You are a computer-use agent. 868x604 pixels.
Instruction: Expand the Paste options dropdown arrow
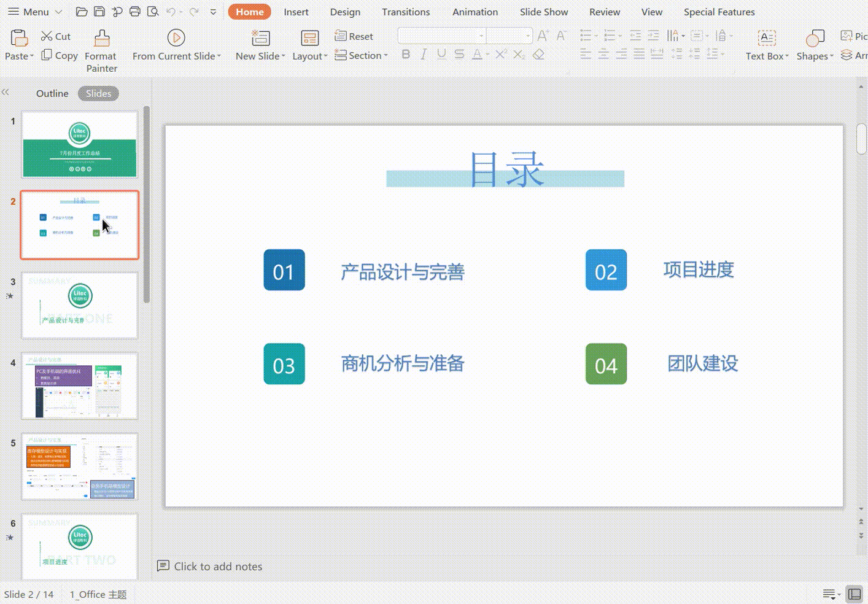click(x=32, y=56)
